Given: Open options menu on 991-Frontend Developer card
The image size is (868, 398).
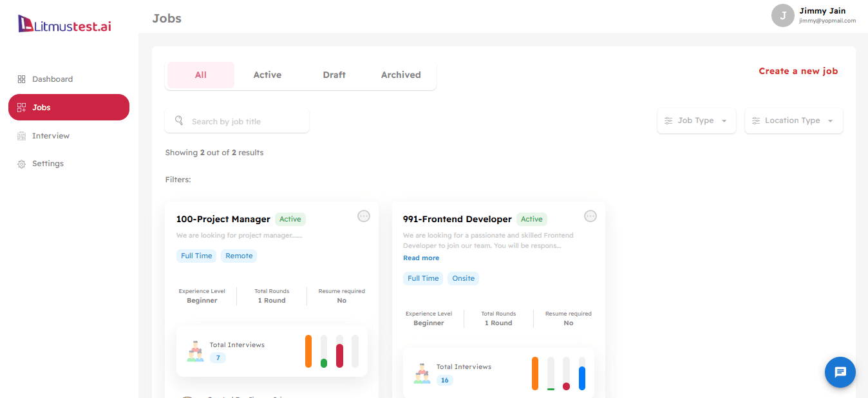Looking at the screenshot, I should [590, 216].
